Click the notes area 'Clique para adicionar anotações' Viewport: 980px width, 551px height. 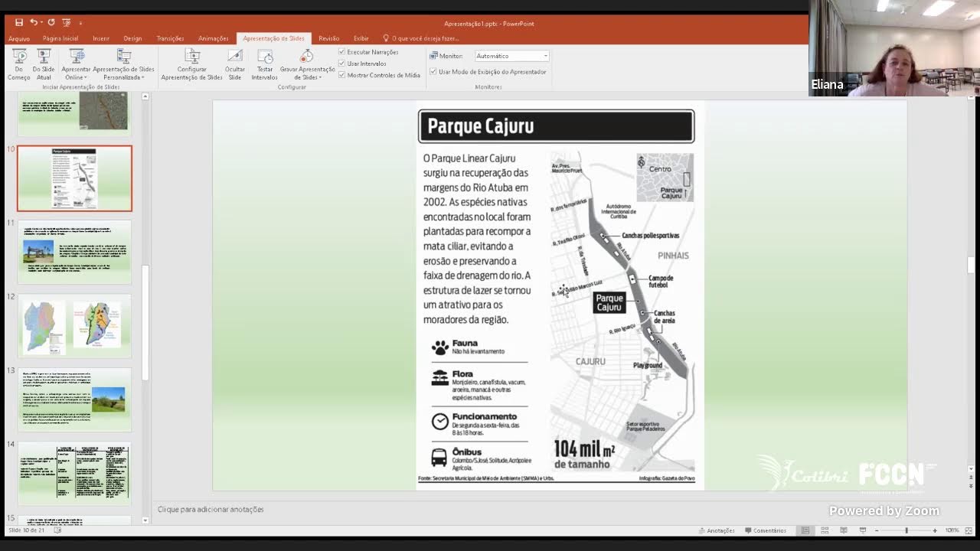pyautogui.click(x=211, y=509)
